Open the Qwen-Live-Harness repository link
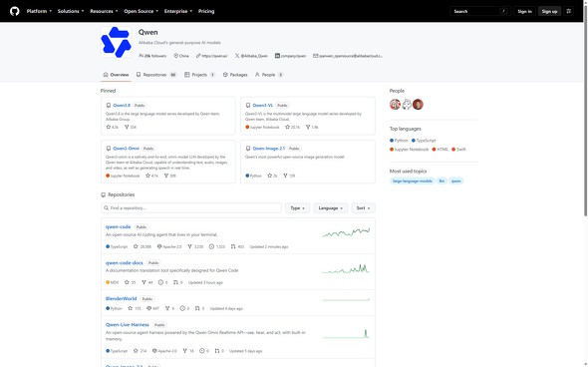This screenshot has height=367, width=588. [x=128, y=324]
